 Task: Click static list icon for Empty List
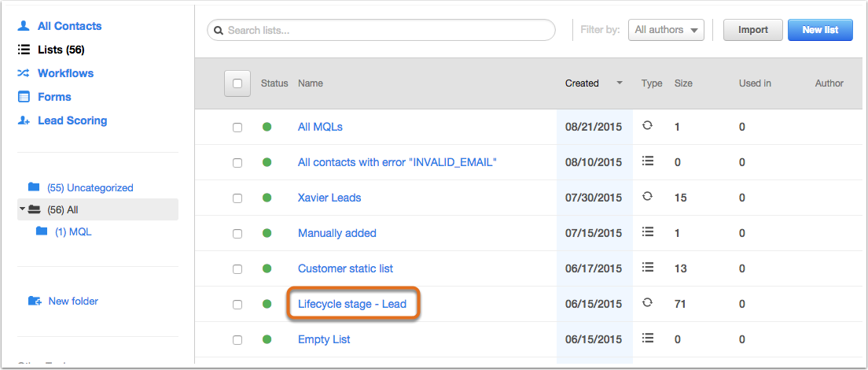[647, 339]
